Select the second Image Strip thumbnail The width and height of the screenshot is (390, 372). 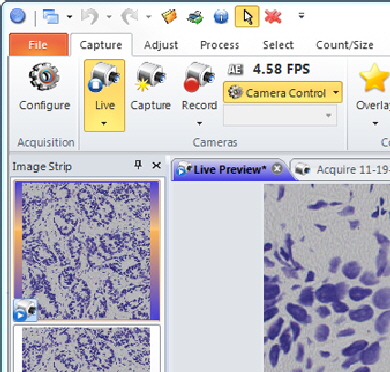(87, 349)
